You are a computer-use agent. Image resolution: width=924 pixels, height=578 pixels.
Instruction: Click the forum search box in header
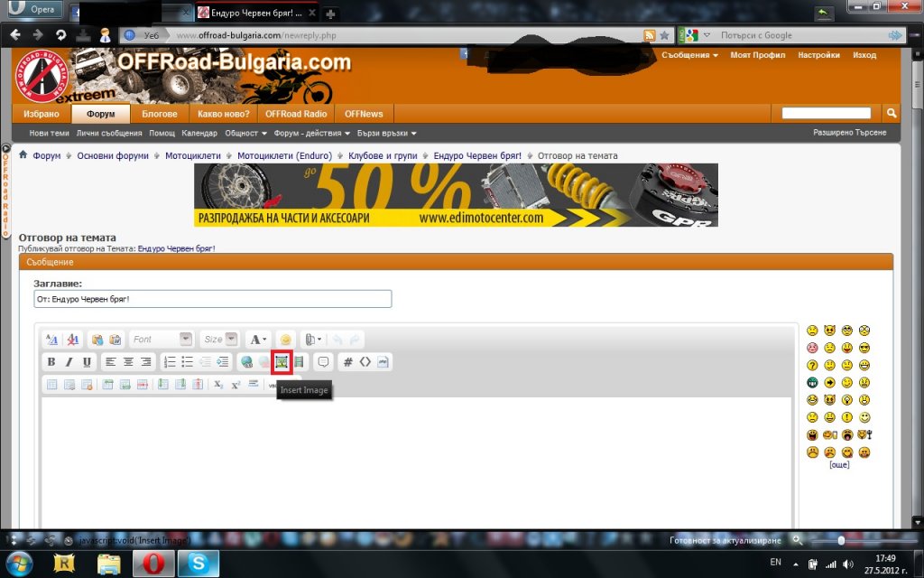coord(827,113)
